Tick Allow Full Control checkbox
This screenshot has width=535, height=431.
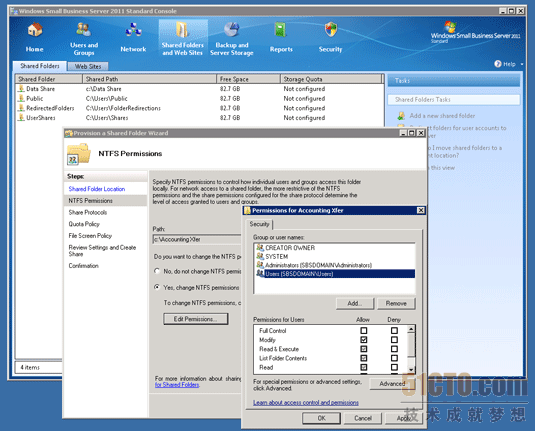point(364,330)
